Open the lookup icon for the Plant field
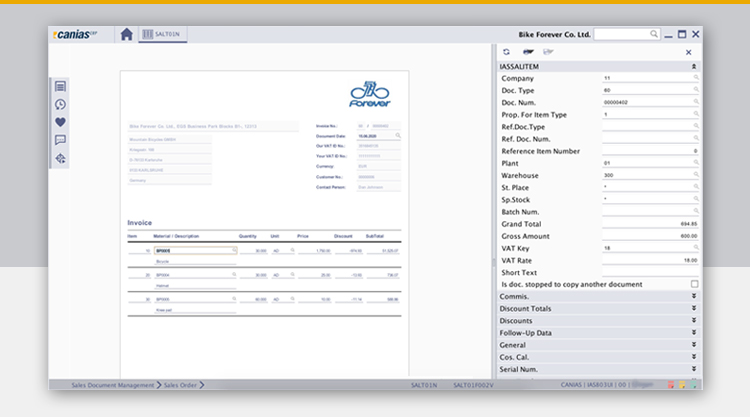 pos(696,162)
